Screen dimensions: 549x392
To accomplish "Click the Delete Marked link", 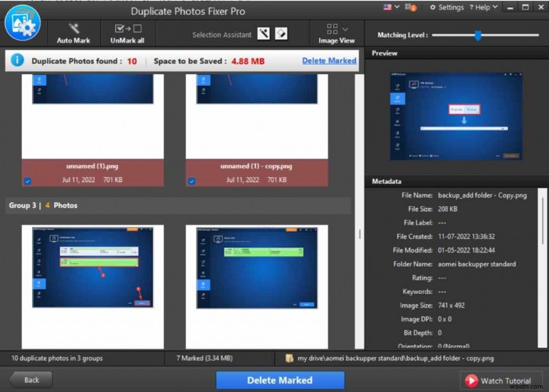I will click(329, 60).
